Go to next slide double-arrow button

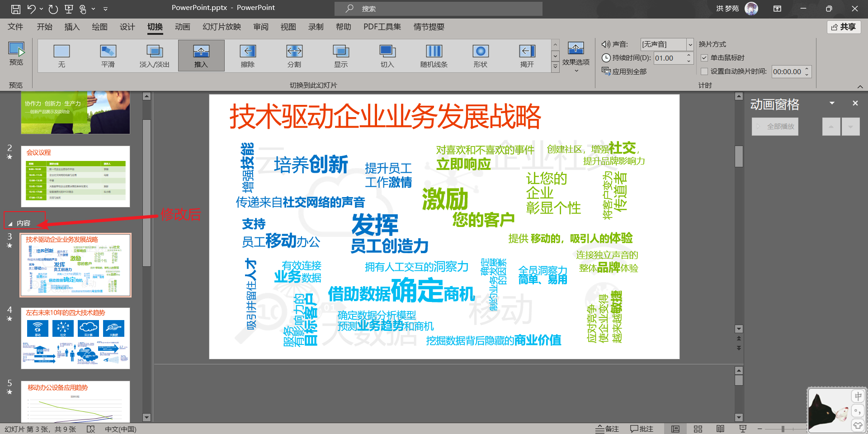[739, 348]
